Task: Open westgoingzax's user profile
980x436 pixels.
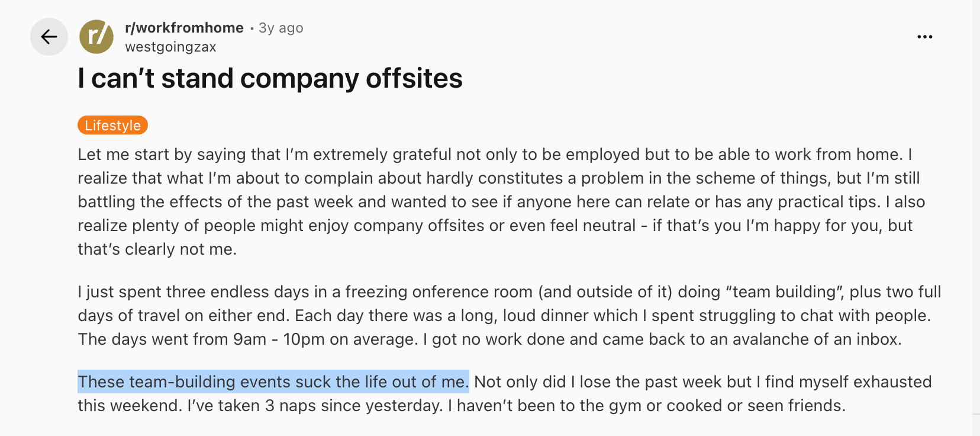Action: [170, 47]
